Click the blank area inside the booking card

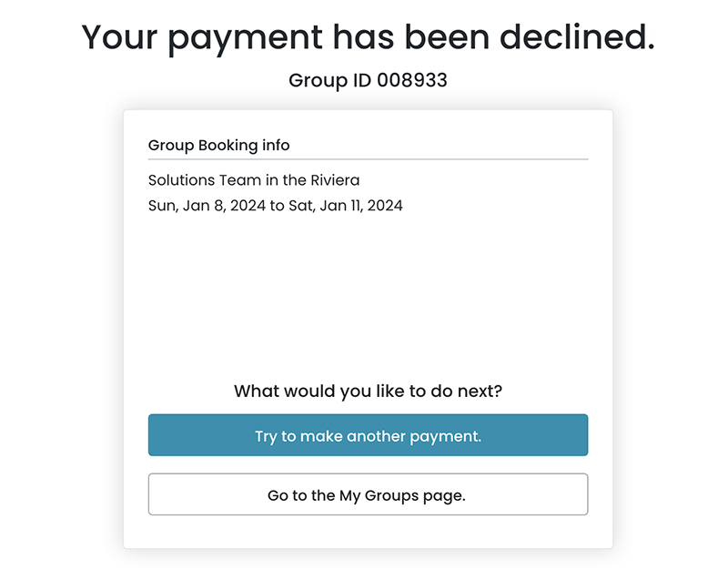click(368, 291)
